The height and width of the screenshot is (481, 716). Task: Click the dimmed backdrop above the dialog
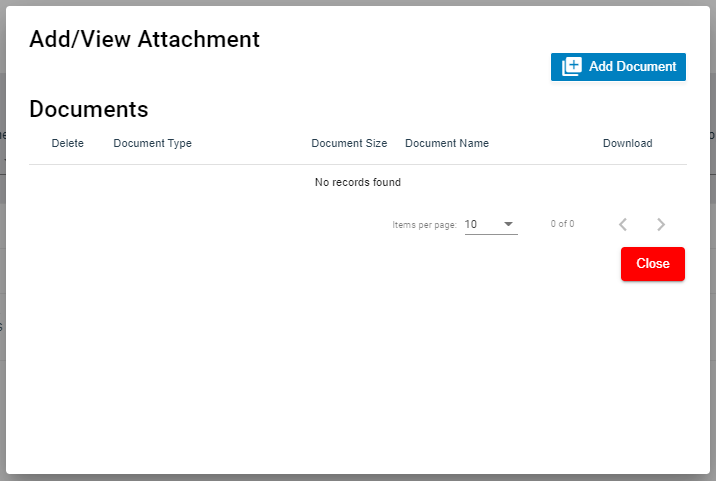pos(358,2)
